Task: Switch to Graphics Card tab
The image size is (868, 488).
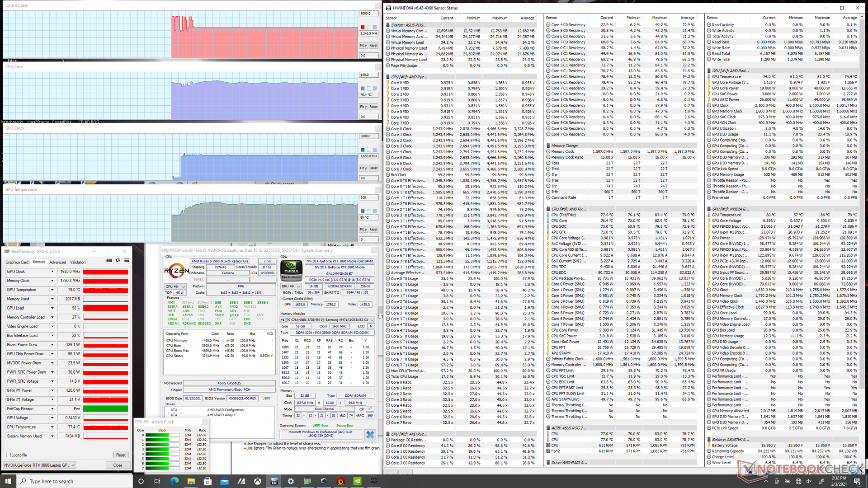Action: point(17,262)
